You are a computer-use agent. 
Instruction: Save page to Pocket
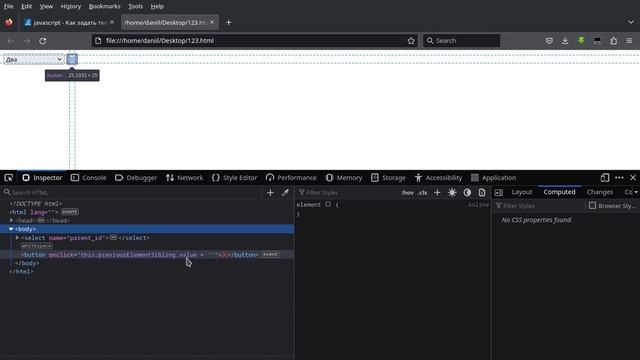549,41
